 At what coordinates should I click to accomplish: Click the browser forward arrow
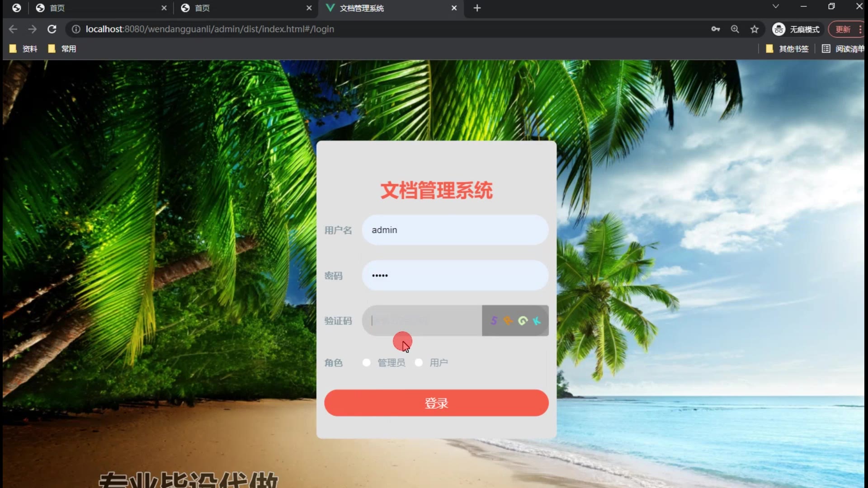[x=32, y=29]
